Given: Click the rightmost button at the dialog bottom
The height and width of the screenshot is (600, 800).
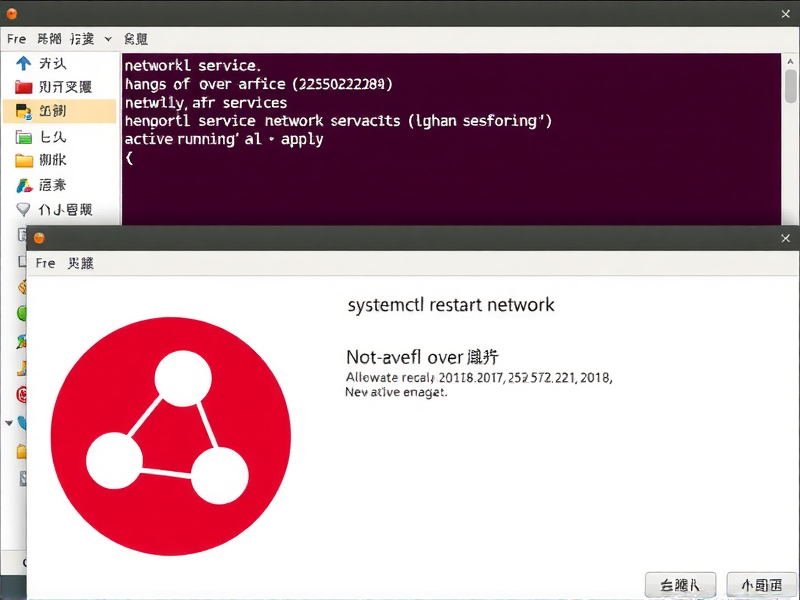Looking at the screenshot, I should [x=761, y=585].
